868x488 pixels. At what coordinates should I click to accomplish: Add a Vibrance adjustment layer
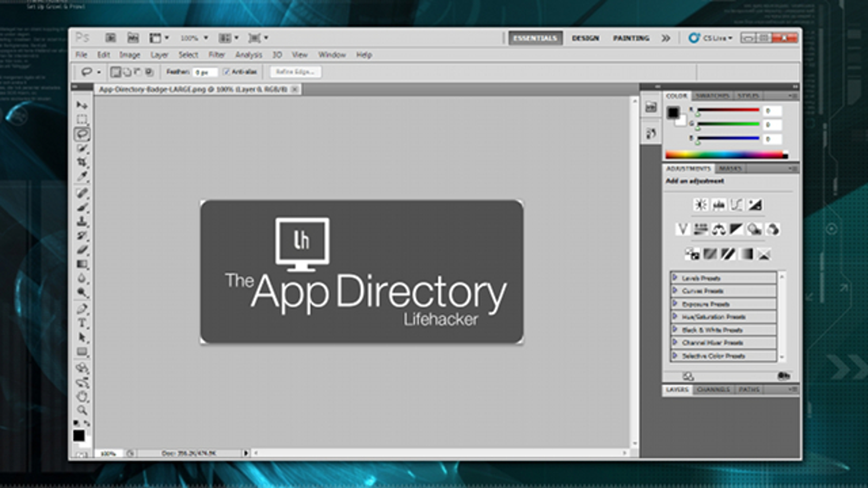coord(682,229)
